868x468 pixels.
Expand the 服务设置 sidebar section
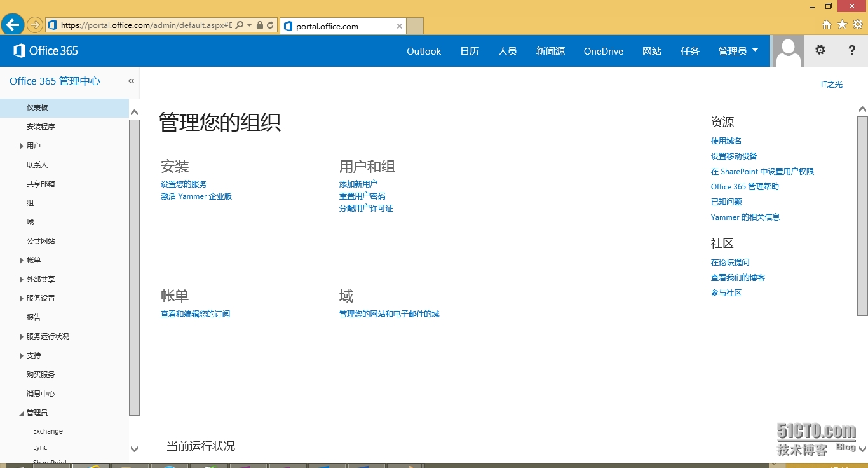coord(22,299)
